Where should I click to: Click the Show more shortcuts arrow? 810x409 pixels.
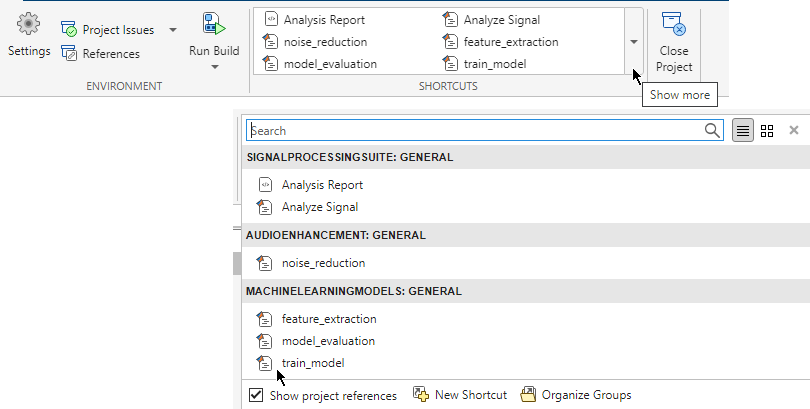(633, 42)
